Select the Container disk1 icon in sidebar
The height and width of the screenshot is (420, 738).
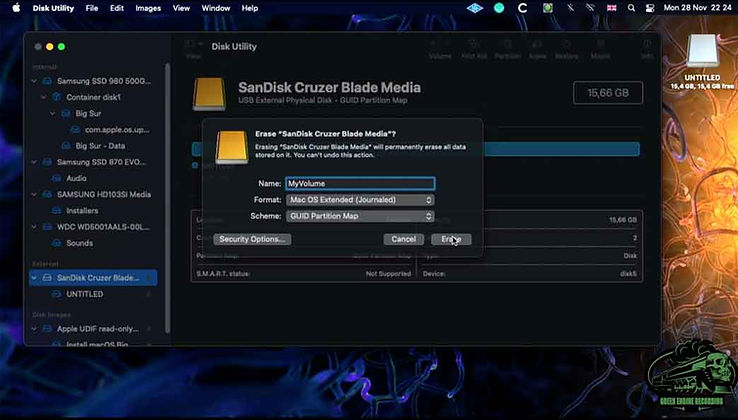point(56,97)
